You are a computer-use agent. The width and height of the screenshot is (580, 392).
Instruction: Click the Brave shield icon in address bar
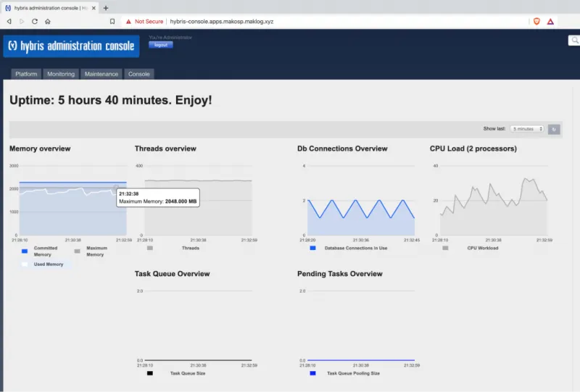[536, 22]
